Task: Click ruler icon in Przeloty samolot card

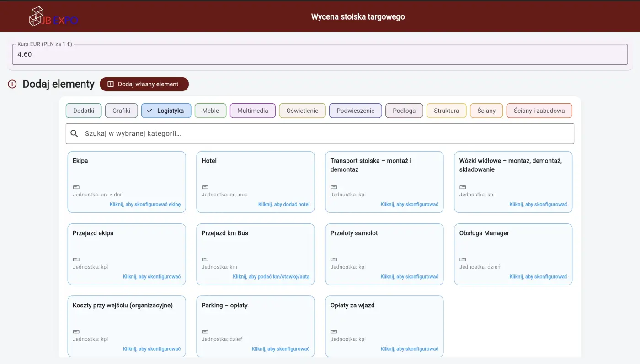Action: point(334,259)
